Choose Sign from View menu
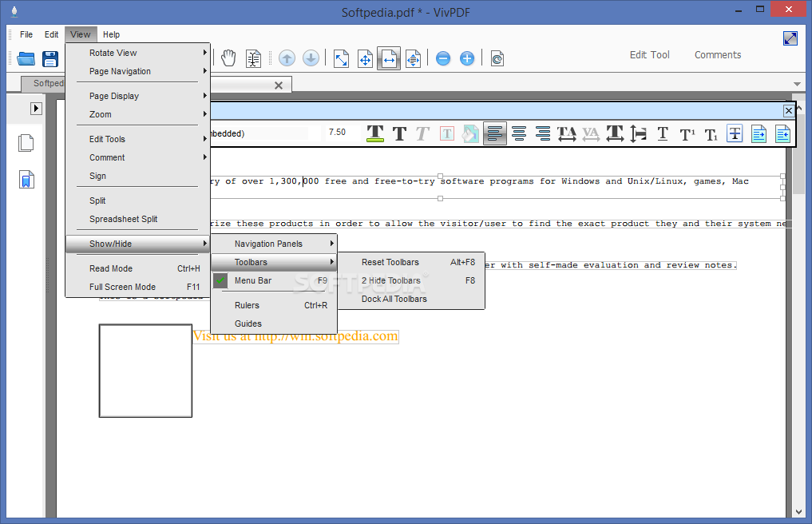This screenshot has width=812, height=524. point(138,177)
